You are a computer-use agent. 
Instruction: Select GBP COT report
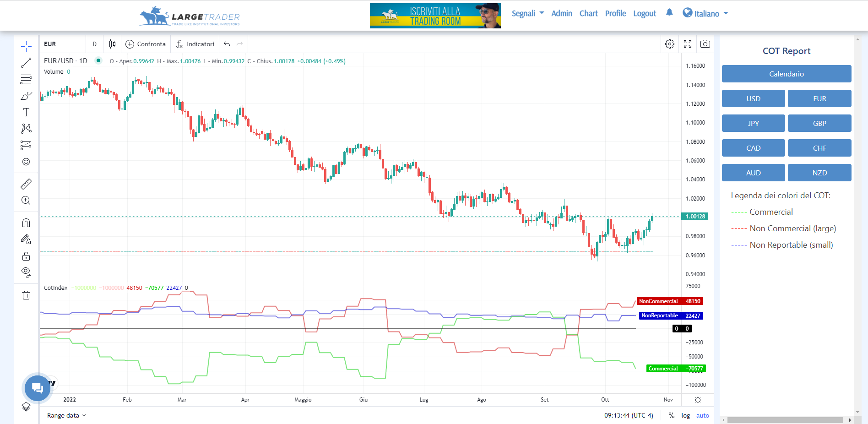(x=819, y=123)
